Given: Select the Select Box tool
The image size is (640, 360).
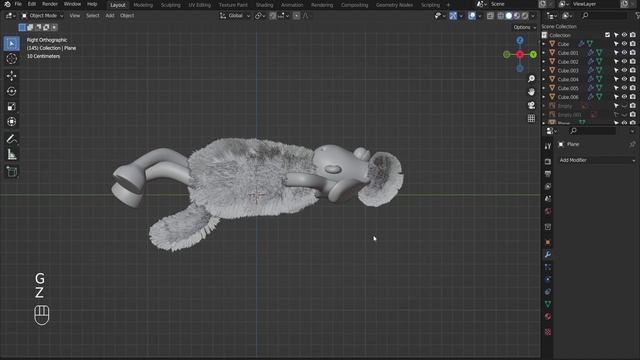Looking at the screenshot, I should point(11,43).
